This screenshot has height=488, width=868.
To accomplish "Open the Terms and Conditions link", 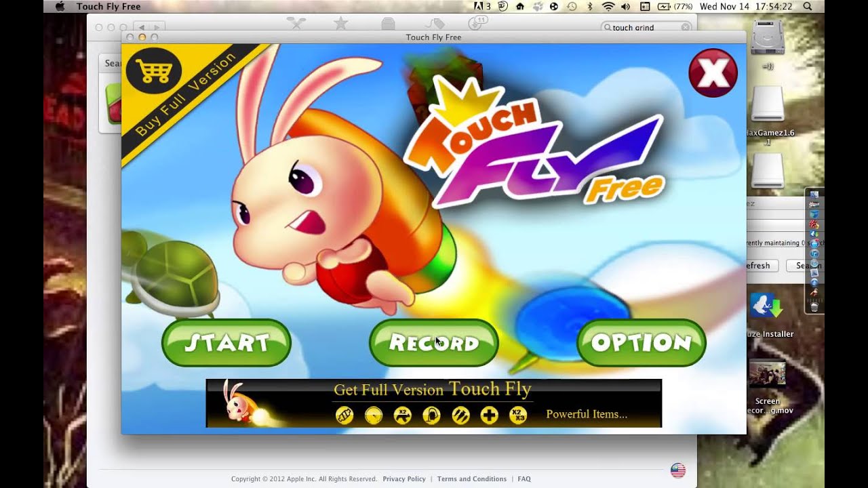I will point(472,479).
